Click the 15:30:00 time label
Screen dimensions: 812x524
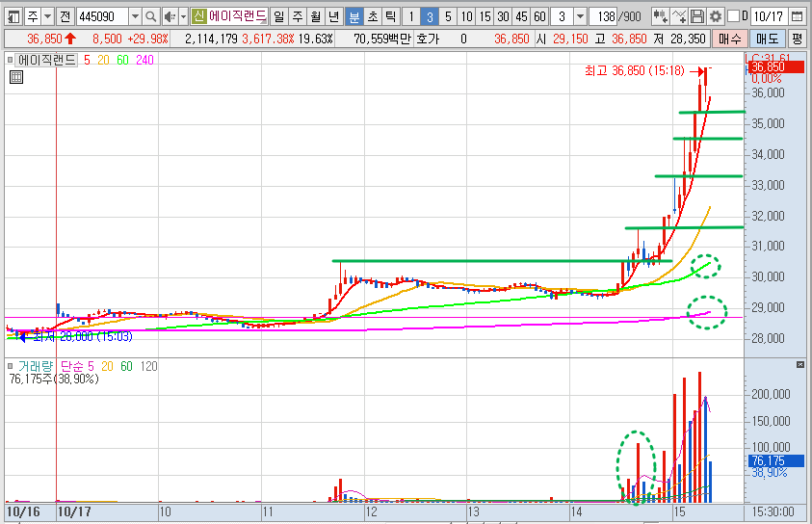pyautogui.click(x=773, y=512)
